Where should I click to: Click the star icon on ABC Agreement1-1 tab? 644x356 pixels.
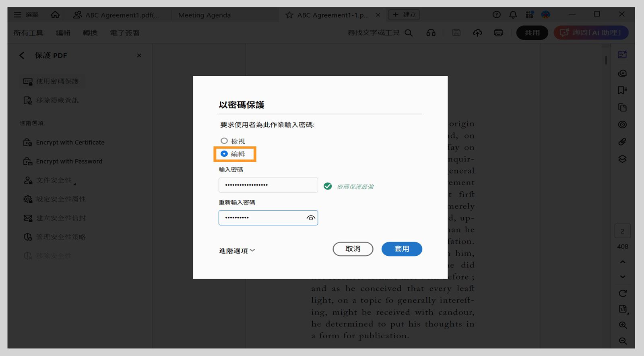289,15
